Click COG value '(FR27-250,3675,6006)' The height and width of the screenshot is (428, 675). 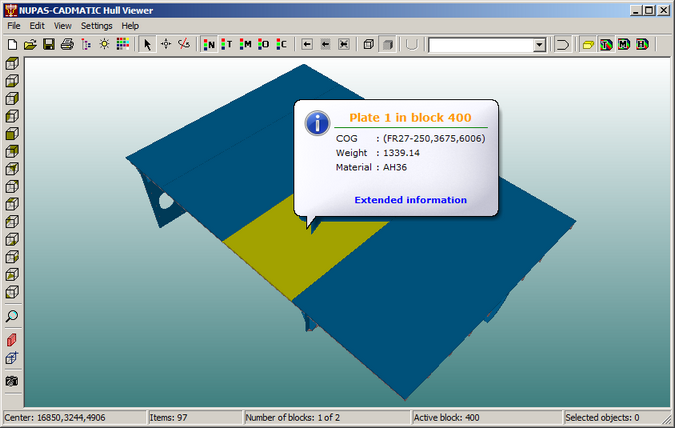[434, 139]
